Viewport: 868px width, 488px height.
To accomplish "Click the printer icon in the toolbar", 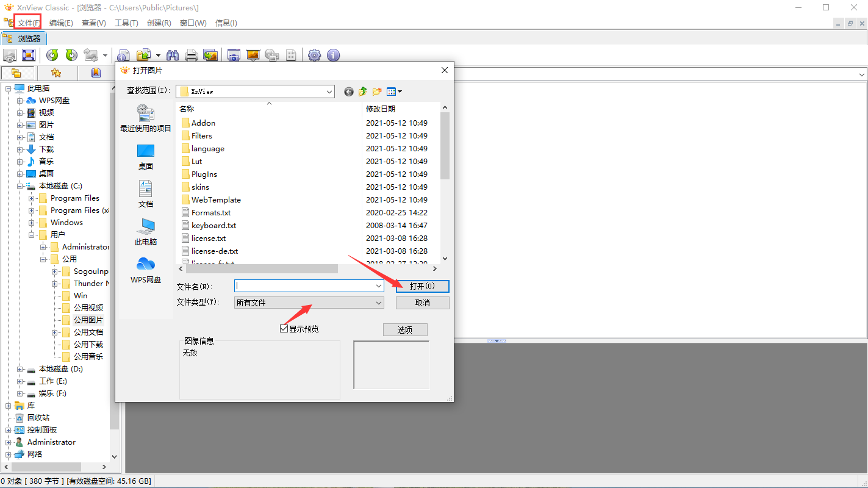I will point(191,56).
